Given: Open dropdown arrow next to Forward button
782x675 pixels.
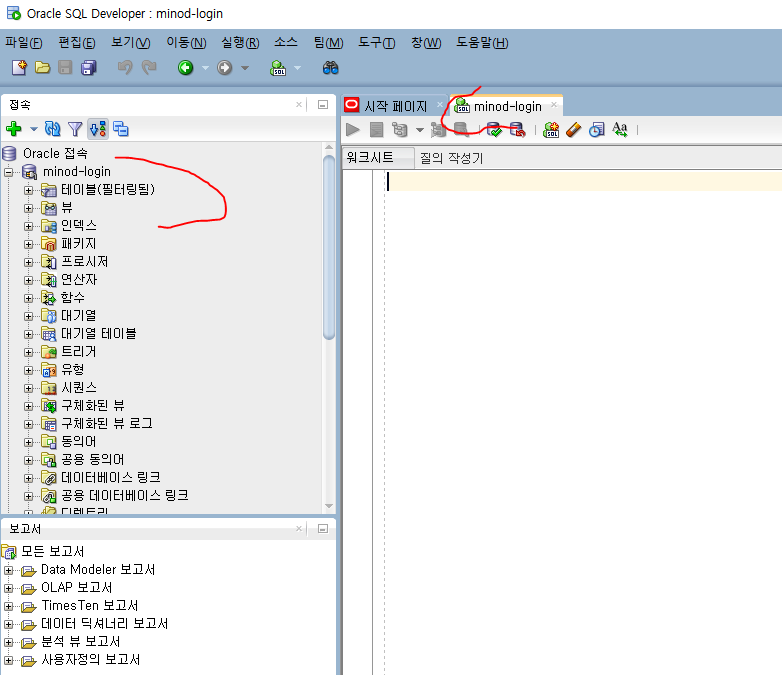Looking at the screenshot, I should 245,68.
